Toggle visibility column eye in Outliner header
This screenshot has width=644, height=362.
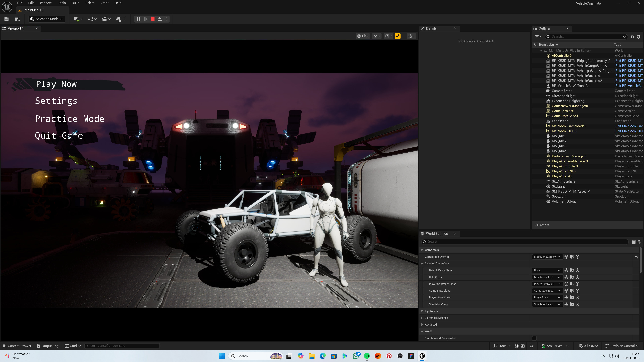click(535, 45)
